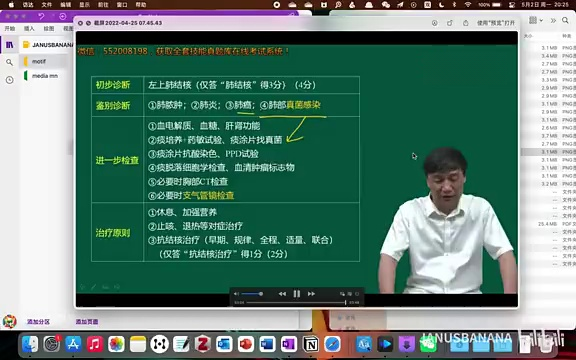Open the Music app in the Dock
This screenshot has width=576, height=360.
95,344
